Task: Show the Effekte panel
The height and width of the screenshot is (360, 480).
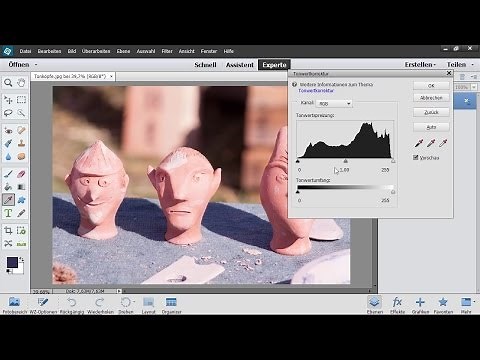Action: [x=397, y=305]
